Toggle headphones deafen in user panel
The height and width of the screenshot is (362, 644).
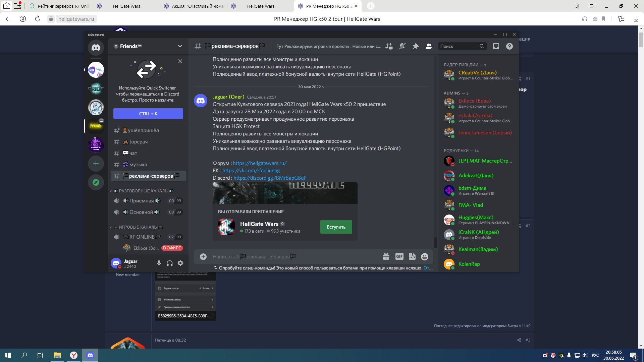(170, 263)
